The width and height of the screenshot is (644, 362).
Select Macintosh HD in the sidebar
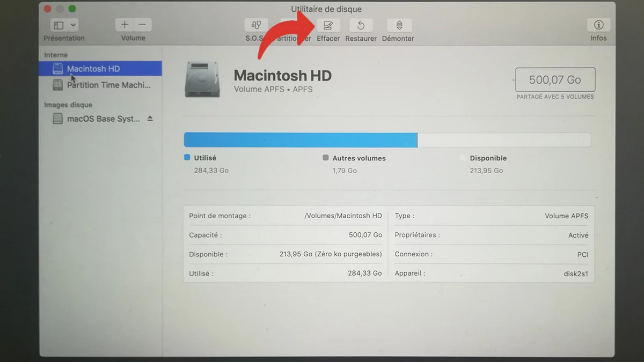[x=100, y=69]
